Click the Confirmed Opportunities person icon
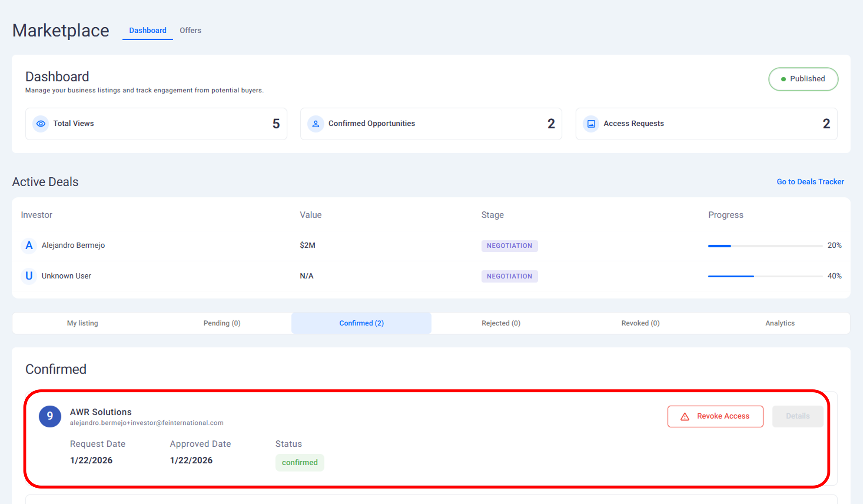The image size is (863, 504). tap(316, 124)
